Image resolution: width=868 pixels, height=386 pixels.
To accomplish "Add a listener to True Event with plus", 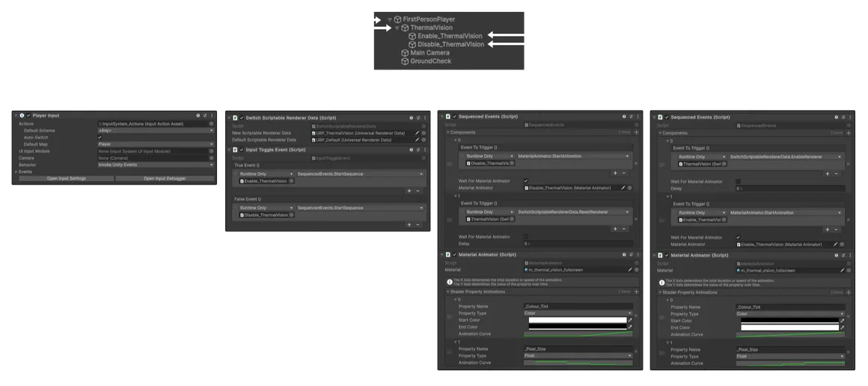I will coord(409,191).
